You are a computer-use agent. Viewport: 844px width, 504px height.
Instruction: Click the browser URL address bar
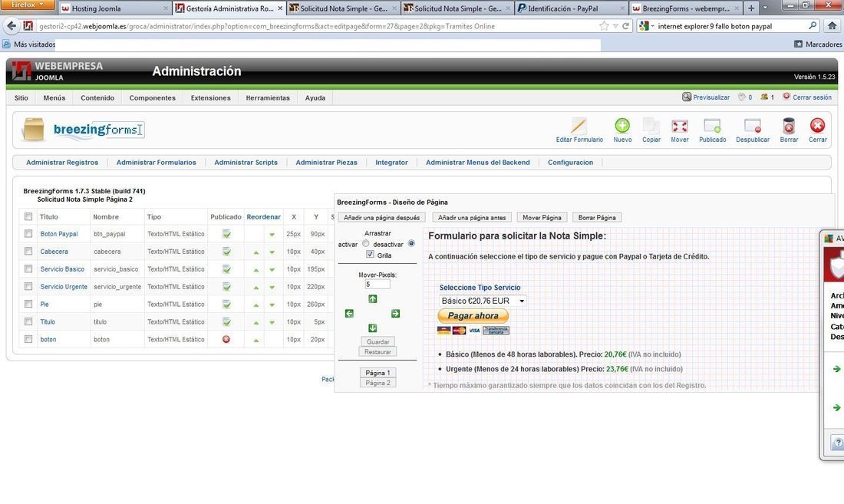[318, 26]
